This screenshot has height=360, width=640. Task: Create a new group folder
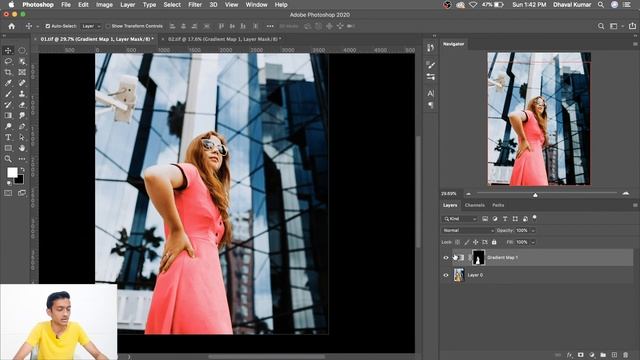pos(603,355)
